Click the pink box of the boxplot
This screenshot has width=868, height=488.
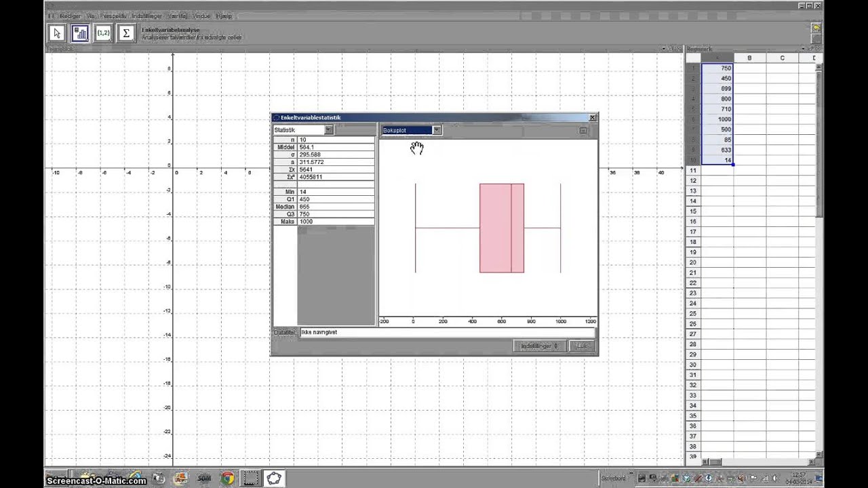point(501,228)
